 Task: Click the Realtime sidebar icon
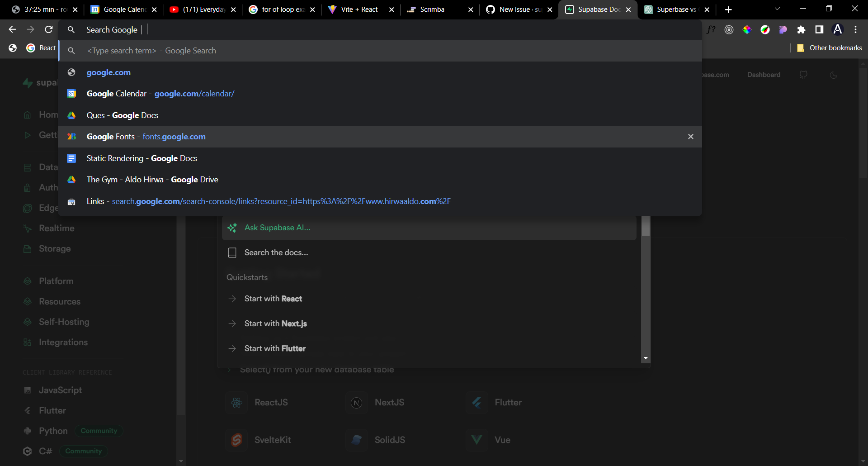(28, 228)
